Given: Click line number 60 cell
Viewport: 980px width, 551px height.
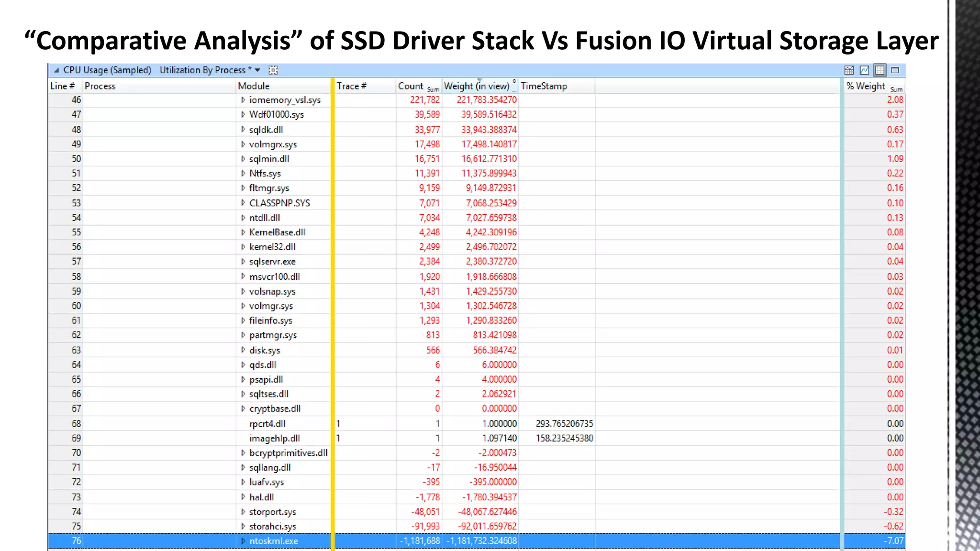Looking at the screenshot, I should pos(65,306).
